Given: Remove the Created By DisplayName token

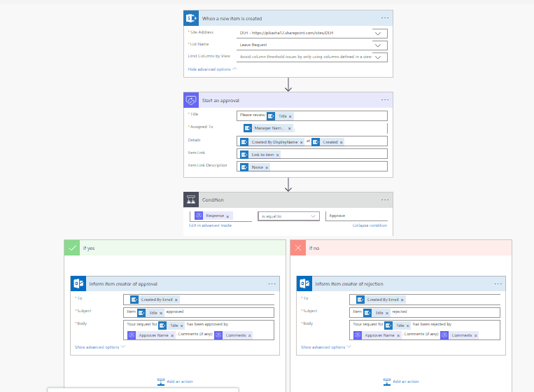Looking at the screenshot, I should click(302, 142).
